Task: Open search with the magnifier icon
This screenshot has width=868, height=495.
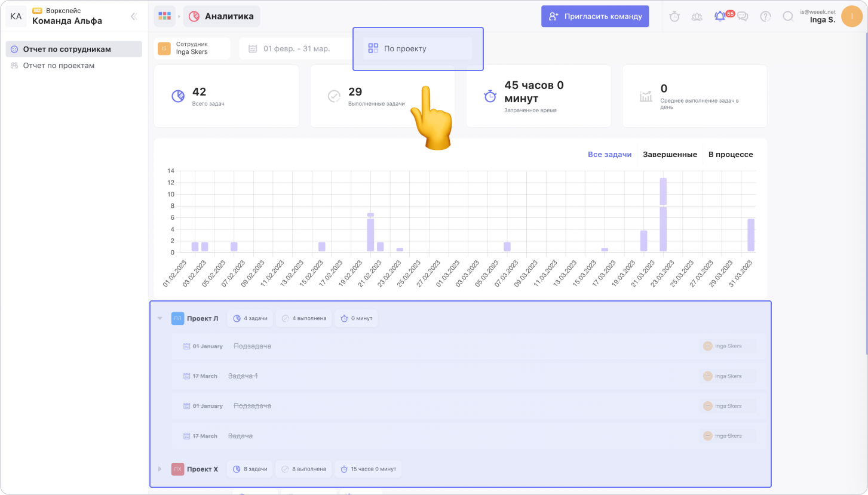Action: click(788, 17)
